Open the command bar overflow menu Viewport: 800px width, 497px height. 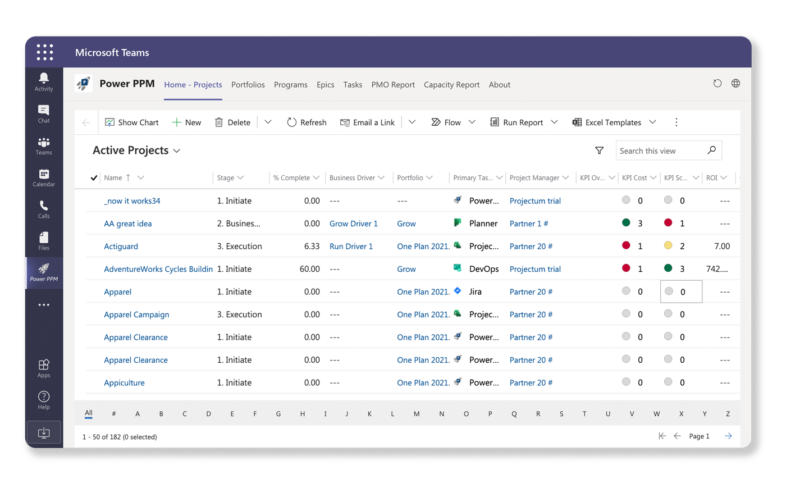click(677, 122)
